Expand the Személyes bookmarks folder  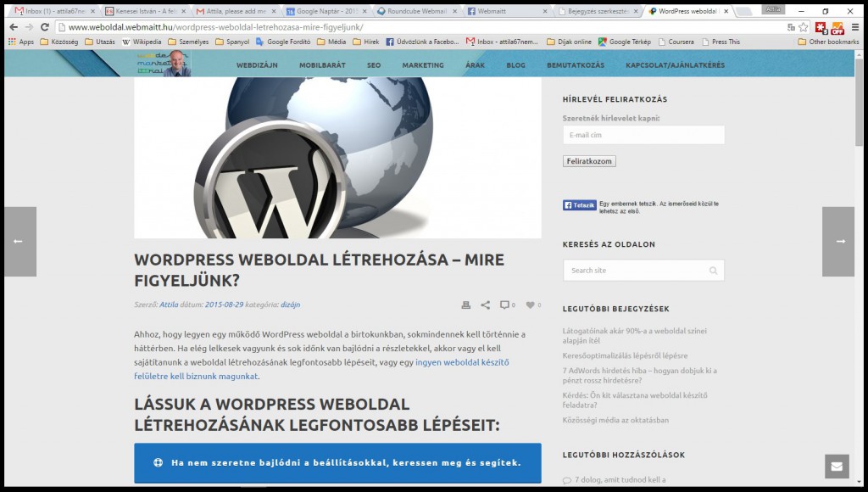[188, 42]
